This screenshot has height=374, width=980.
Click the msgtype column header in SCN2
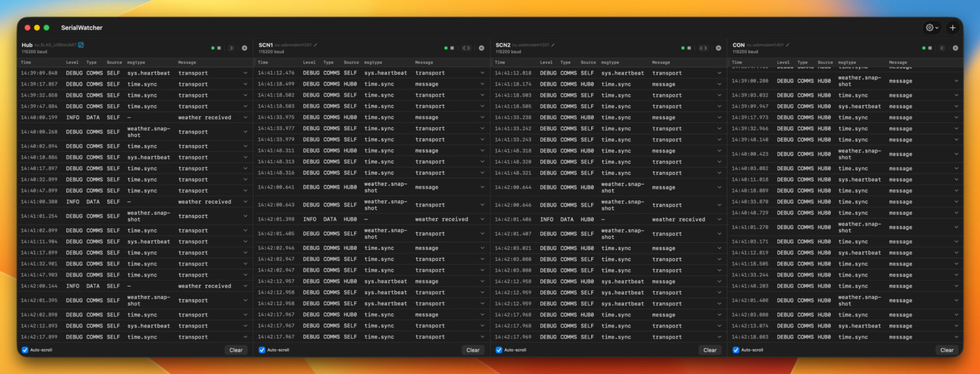610,63
